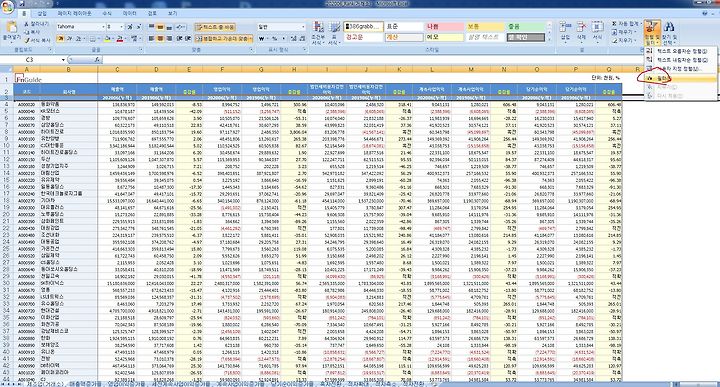Image resolution: width=720 pixels, height=387 pixels.
Task: Align cell text to the right
Action: coord(169,39)
